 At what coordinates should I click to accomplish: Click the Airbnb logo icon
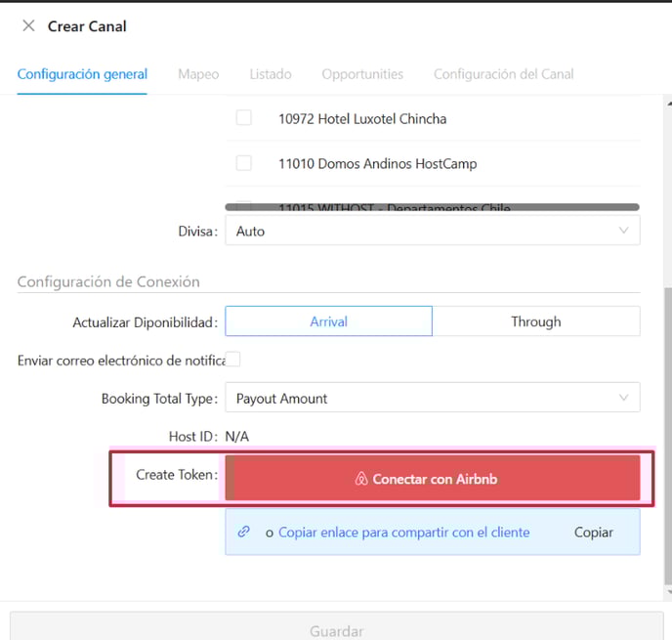coord(360,480)
